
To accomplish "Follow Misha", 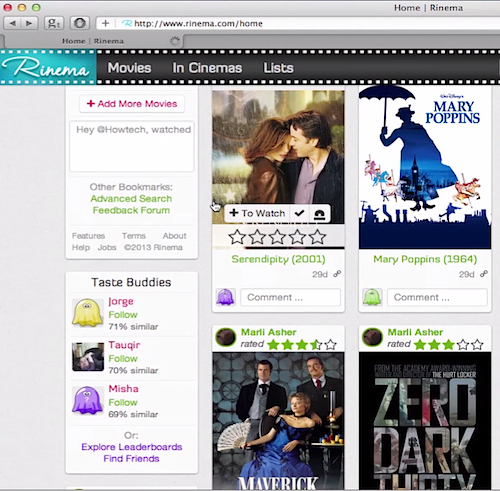I will point(123,402).
